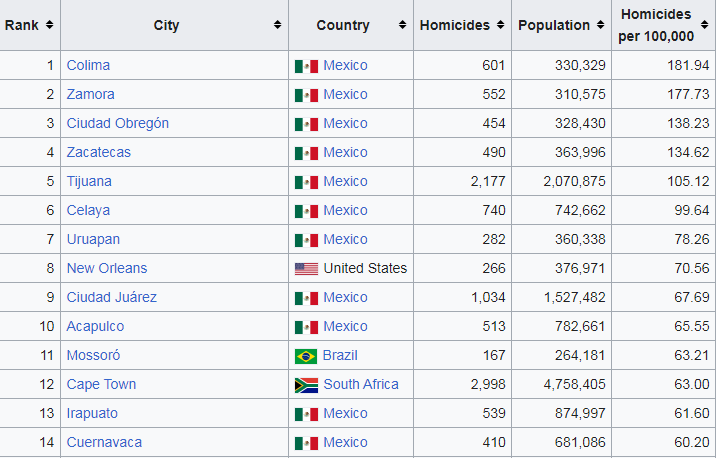Click the Mexico flag icon beside Colima
The width and height of the screenshot is (716, 458).
(x=306, y=66)
